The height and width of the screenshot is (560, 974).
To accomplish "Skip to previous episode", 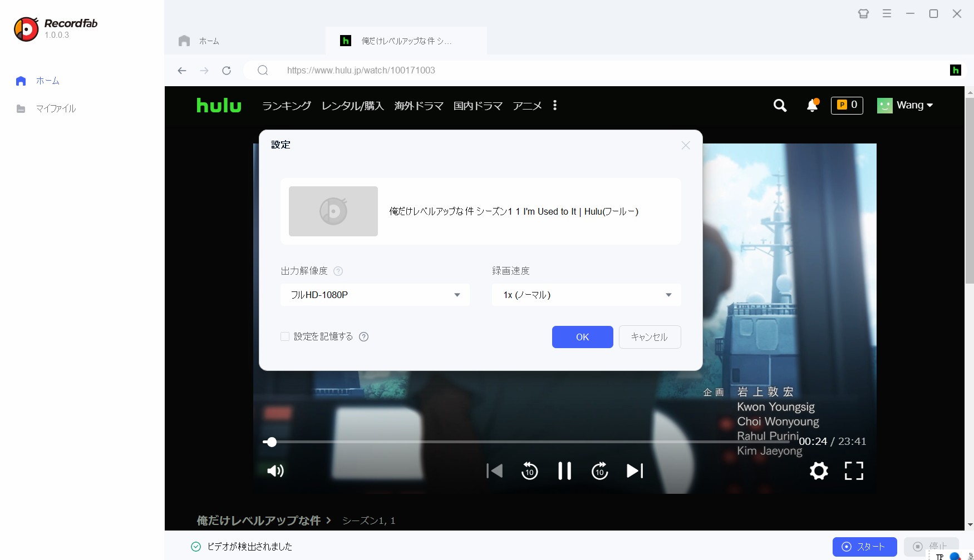I will (494, 471).
